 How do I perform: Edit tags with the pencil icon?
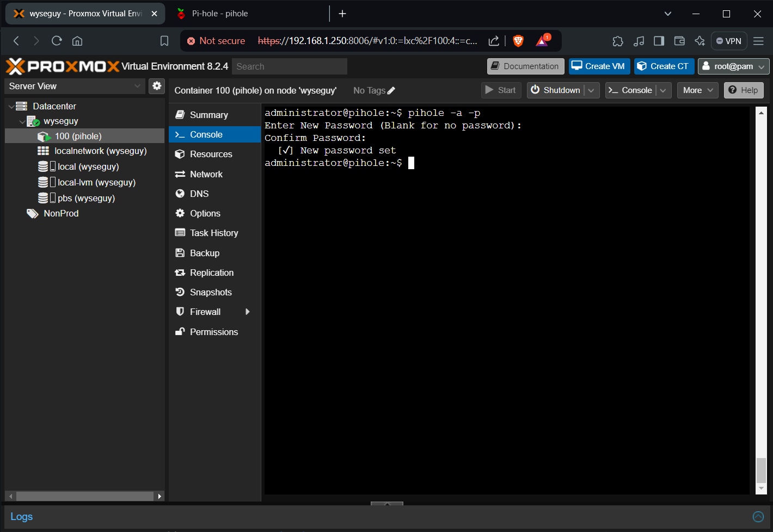[x=391, y=91]
